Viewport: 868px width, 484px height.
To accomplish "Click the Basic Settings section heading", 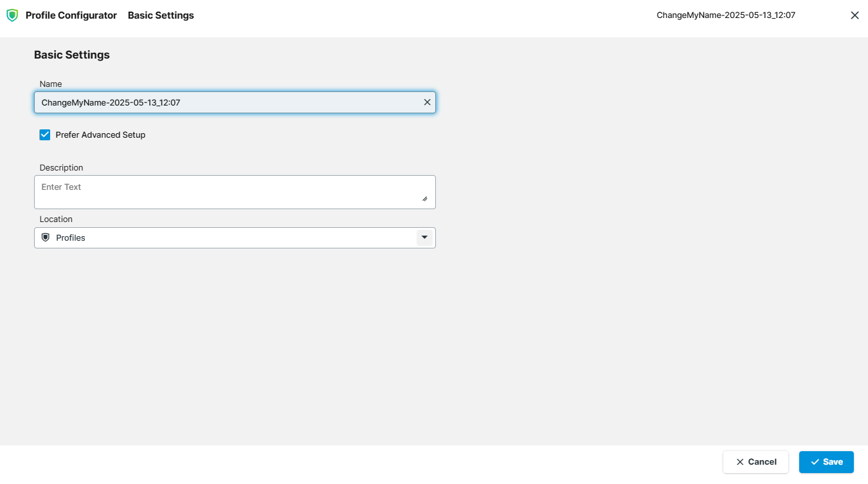I will point(72,55).
